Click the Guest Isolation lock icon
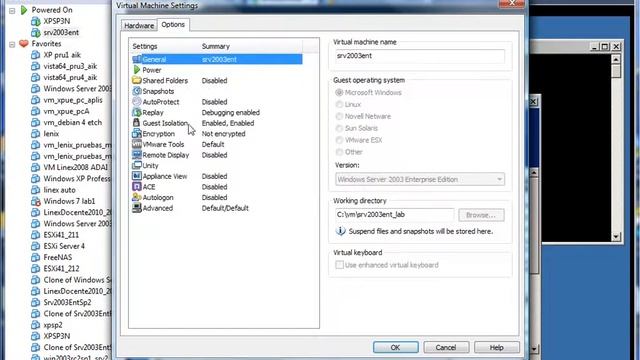The width and height of the screenshot is (640, 360). pos(137,123)
